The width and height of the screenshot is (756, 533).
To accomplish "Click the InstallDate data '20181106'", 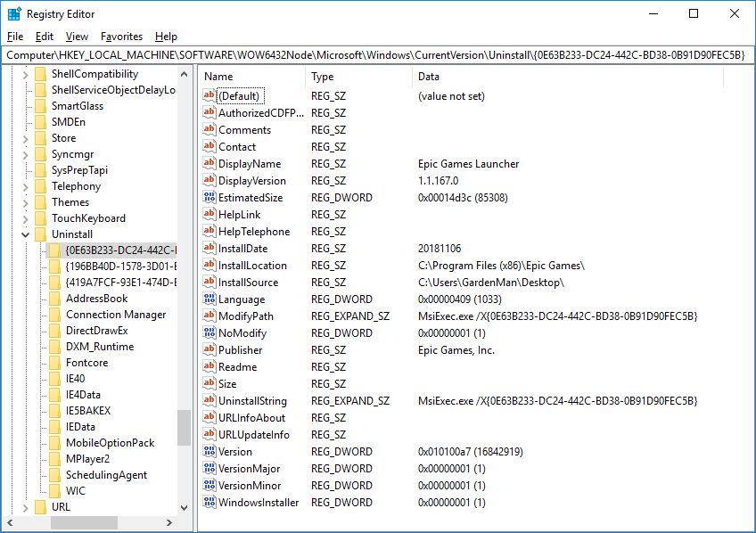I will tap(440, 248).
